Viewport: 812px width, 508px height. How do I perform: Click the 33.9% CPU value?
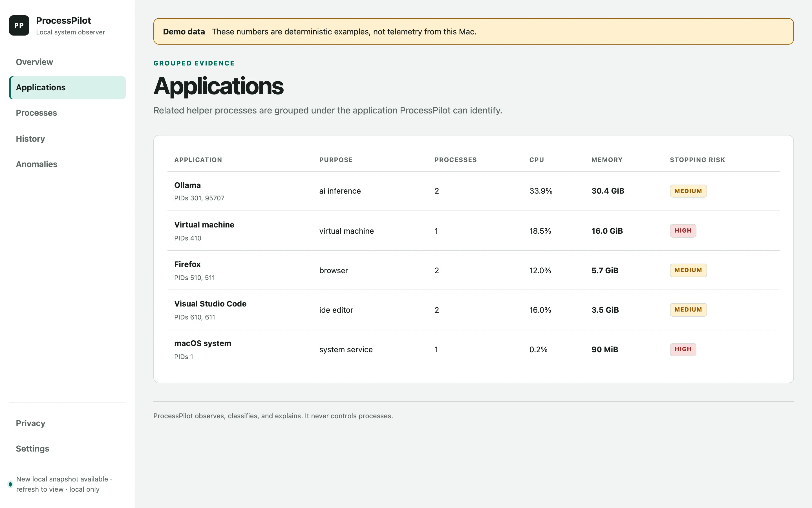click(540, 191)
